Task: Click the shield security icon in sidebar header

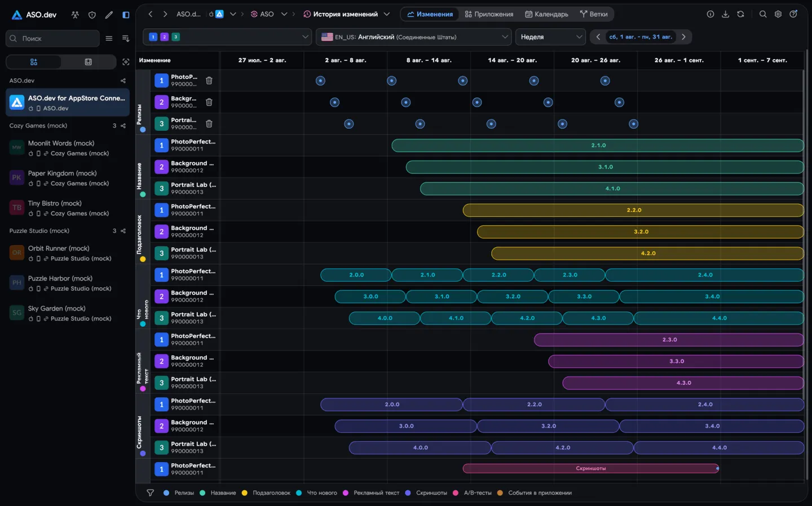Action: coord(92,15)
